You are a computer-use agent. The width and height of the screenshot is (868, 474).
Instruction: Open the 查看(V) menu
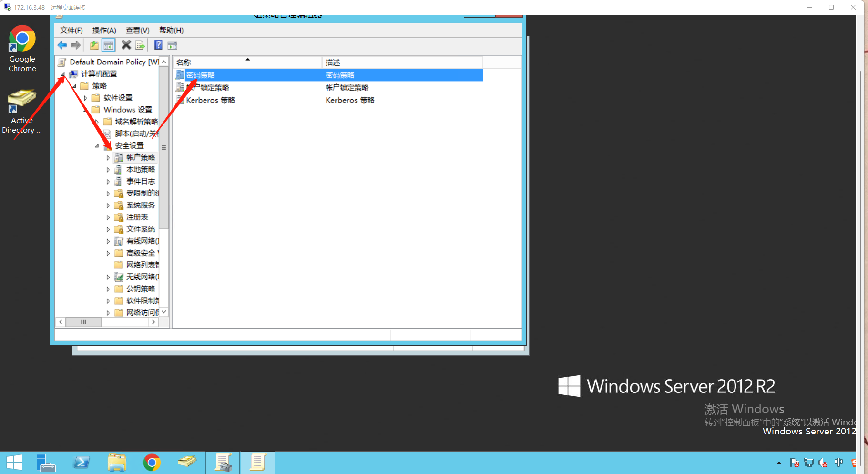138,30
